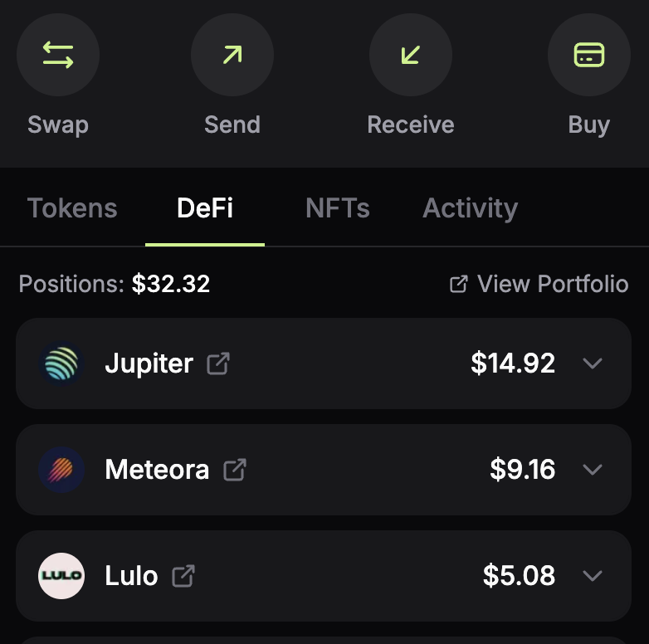Click the Swap arrows icon

[58, 56]
